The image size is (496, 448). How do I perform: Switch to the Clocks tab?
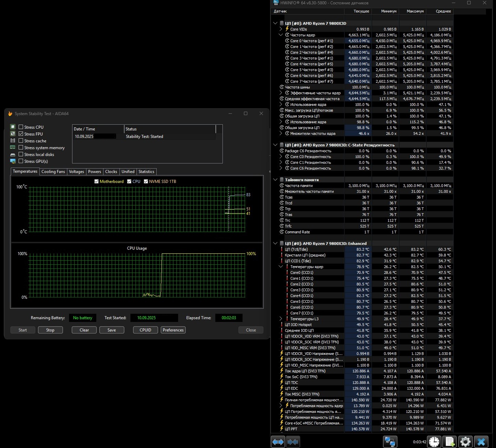click(x=111, y=172)
